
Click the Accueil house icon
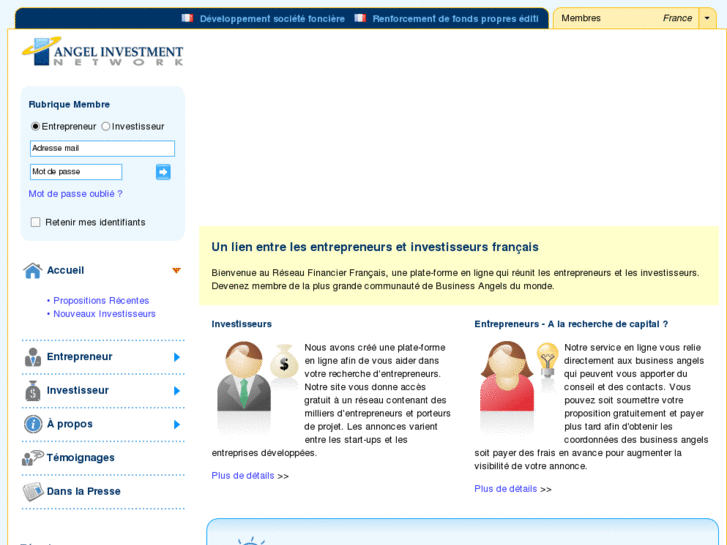coord(32,270)
